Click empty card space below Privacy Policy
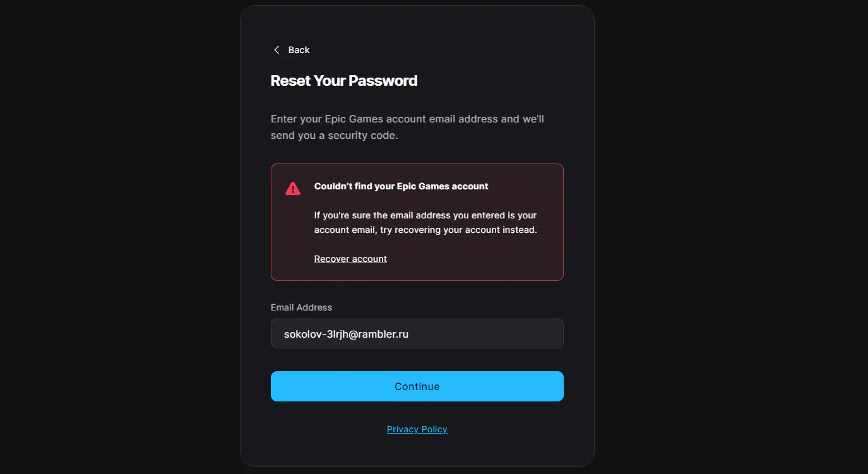The width and height of the screenshot is (868, 474). (417, 451)
